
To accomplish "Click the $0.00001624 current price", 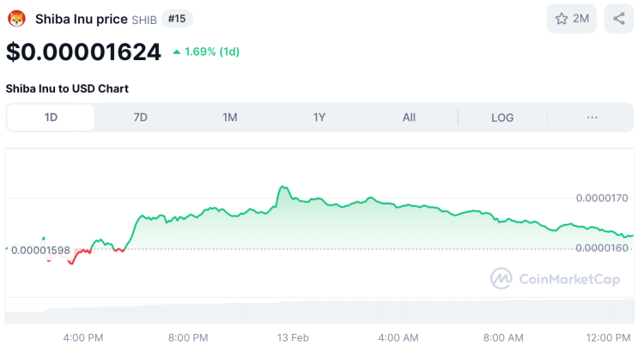I will (x=83, y=52).
